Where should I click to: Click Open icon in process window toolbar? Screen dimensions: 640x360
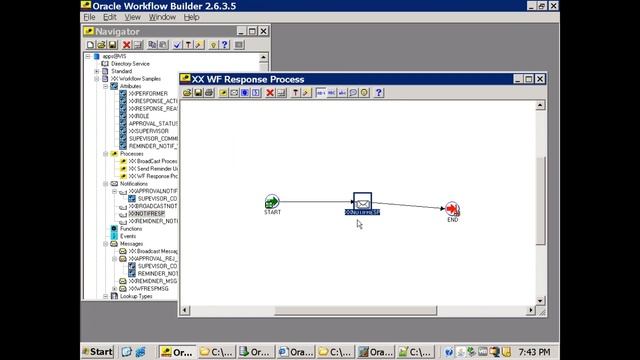pyautogui.click(x=187, y=93)
